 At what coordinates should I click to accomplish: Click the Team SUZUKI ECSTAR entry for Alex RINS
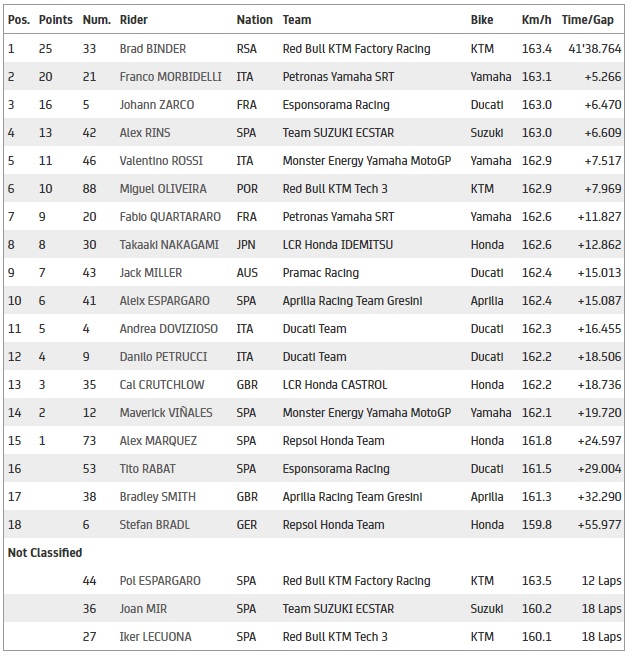(341, 132)
